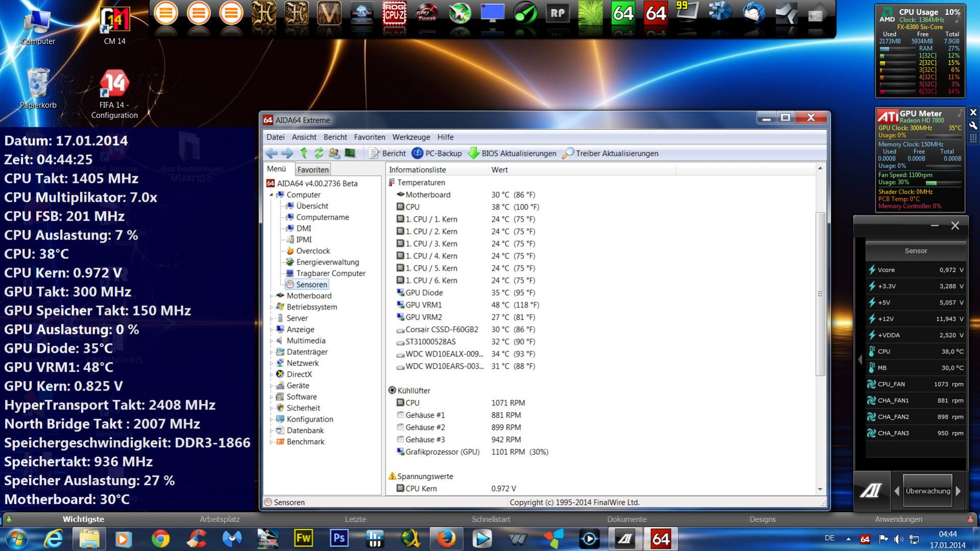Image resolution: width=980 pixels, height=551 pixels.
Task: Open PC-Backup from the toolbar
Action: (x=437, y=153)
